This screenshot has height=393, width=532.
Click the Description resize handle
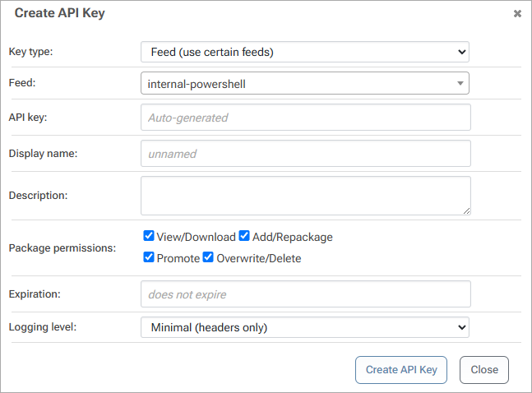click(x=467, y=211)
